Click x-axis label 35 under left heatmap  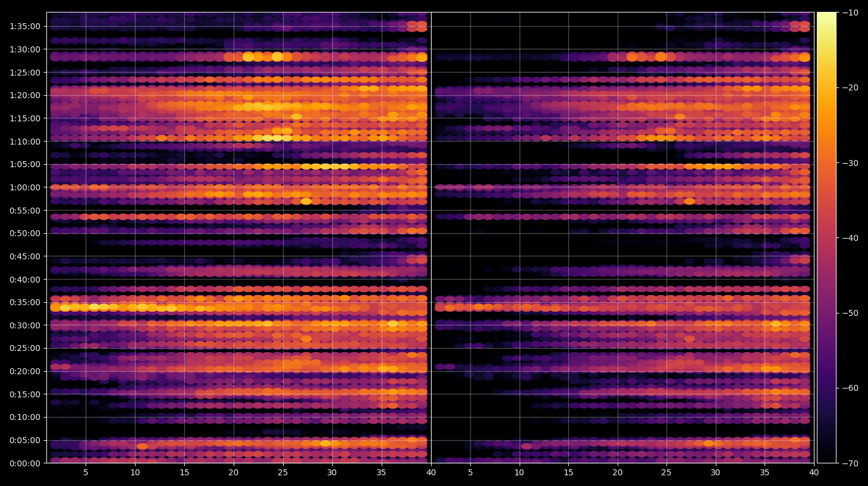(x=381, y=473)
